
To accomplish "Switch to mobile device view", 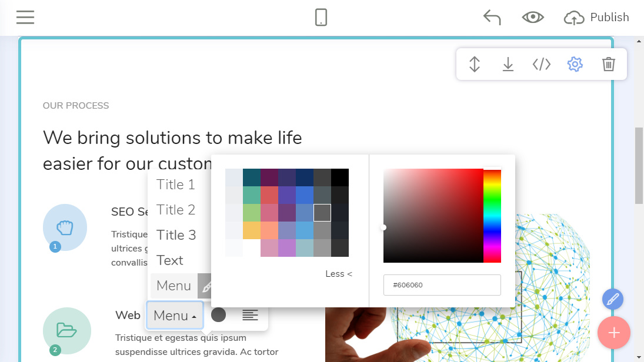I will (x=321, y=18).
